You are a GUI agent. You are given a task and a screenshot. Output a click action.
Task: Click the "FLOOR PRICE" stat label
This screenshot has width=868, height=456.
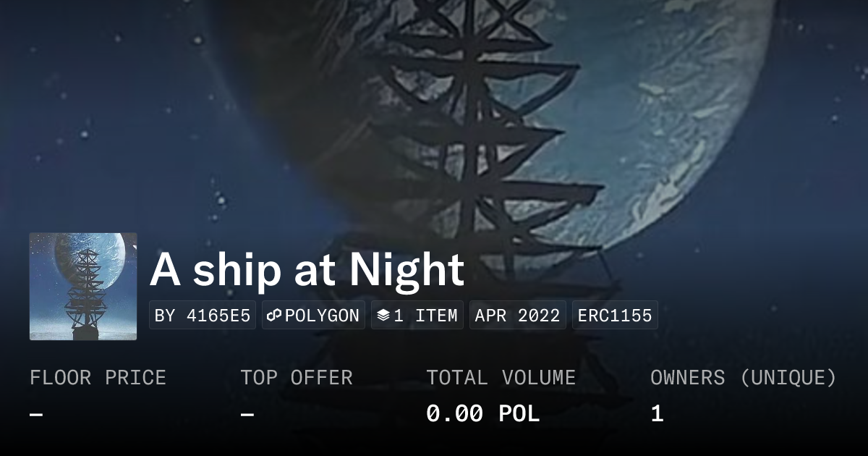click(98, 378)
